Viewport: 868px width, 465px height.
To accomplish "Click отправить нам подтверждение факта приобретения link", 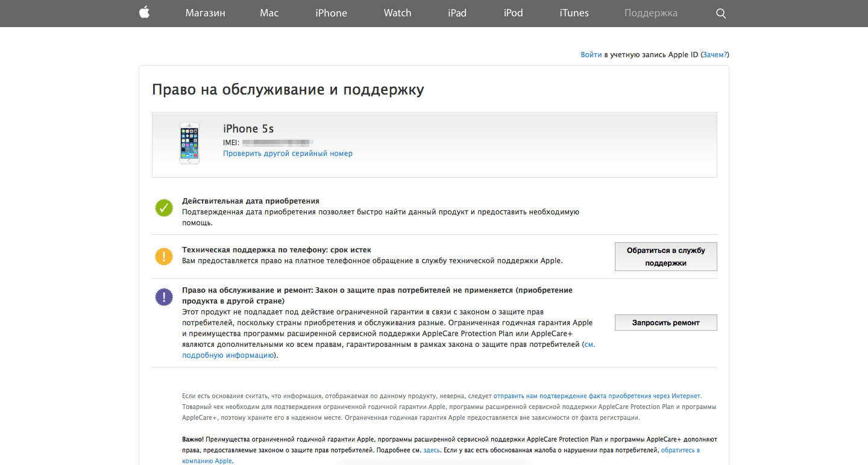I will point(597,396).
